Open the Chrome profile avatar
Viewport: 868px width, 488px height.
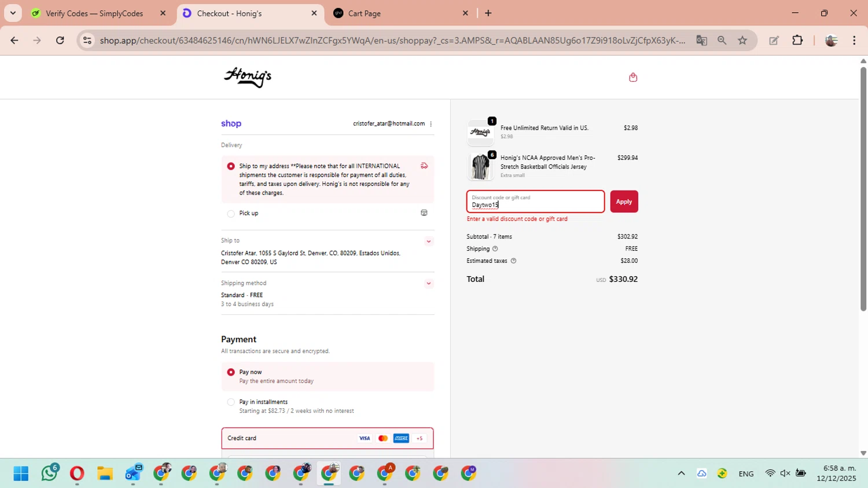click(x=831, y=40)
